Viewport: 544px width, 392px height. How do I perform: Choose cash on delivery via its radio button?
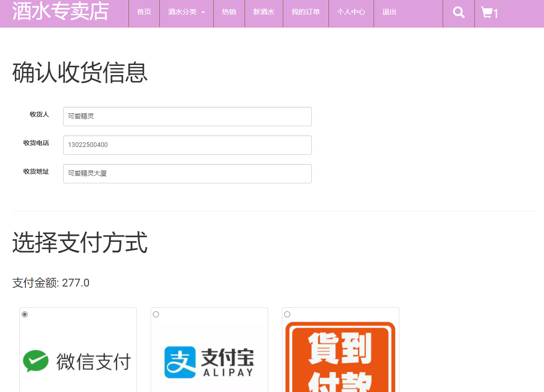click(x=287, y=314)
